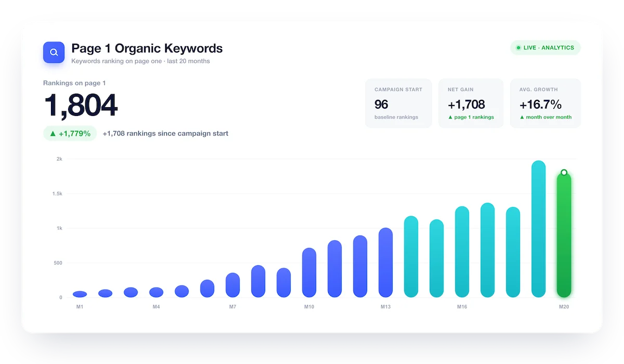Select the +1,779% growth badge
This screenshot has height=364, width=624.
[x=70, y=134]
